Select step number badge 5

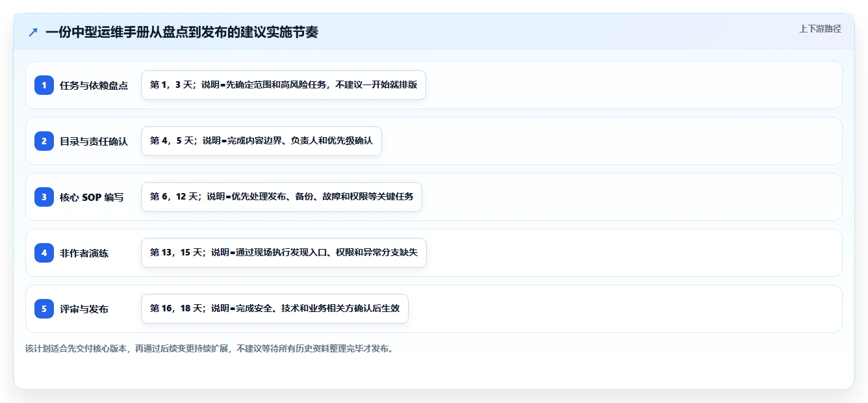pyautogui.click(x=44, y=309)
